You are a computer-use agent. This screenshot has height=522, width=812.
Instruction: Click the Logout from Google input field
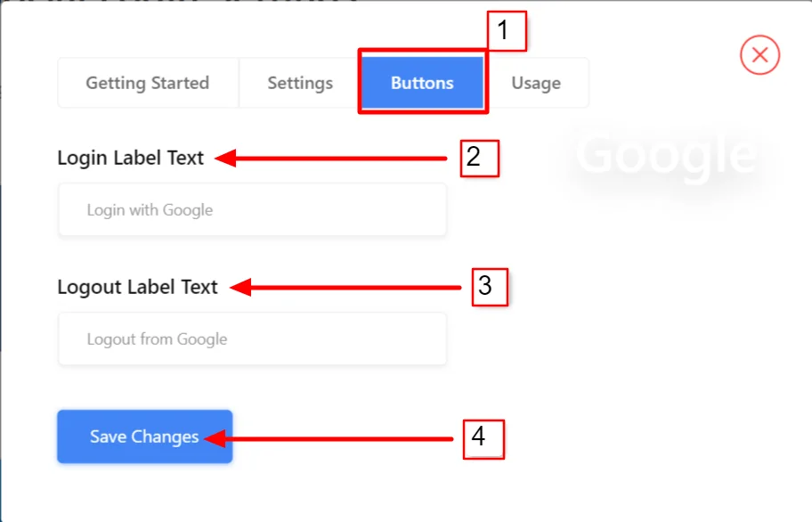(x=252, y=339)
